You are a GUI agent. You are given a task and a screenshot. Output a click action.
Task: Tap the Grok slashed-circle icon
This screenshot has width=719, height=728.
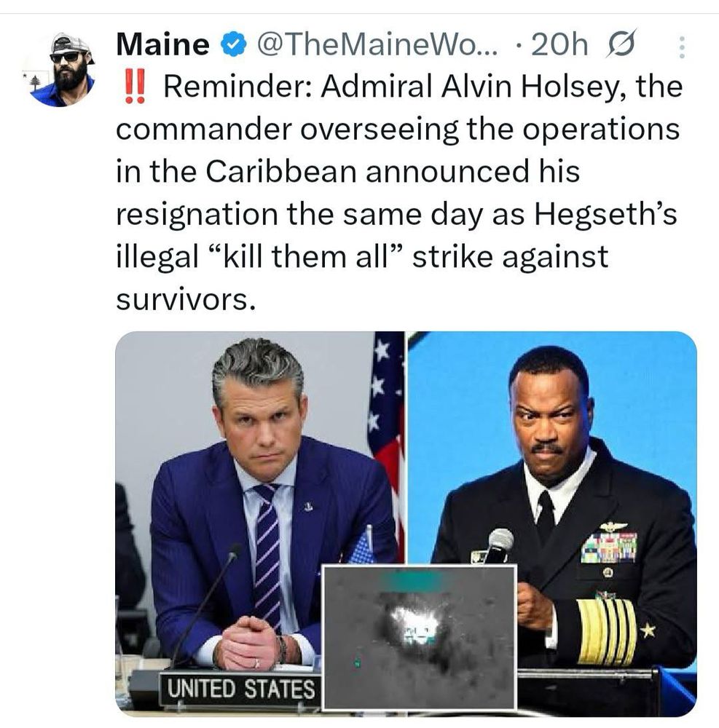pos(621,44)
